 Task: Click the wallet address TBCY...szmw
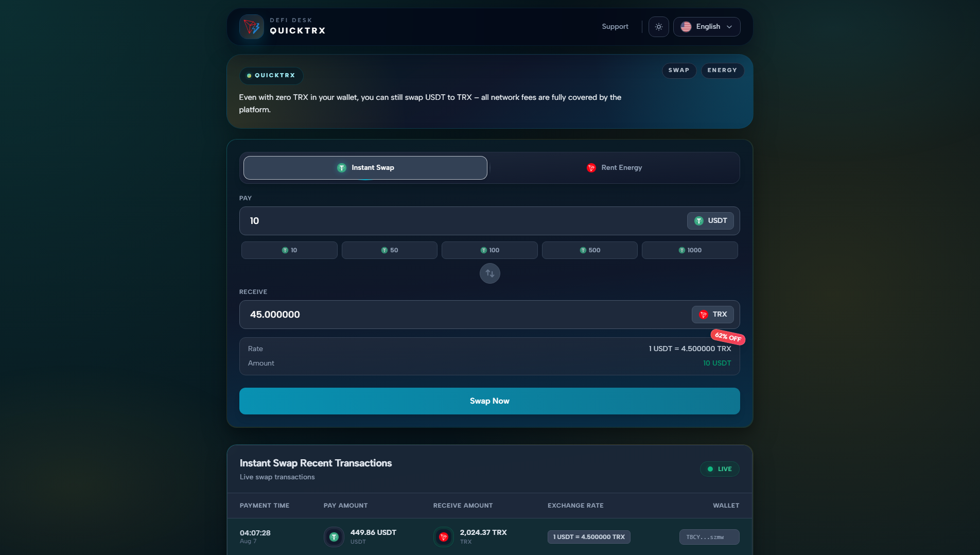click(709, 537)
